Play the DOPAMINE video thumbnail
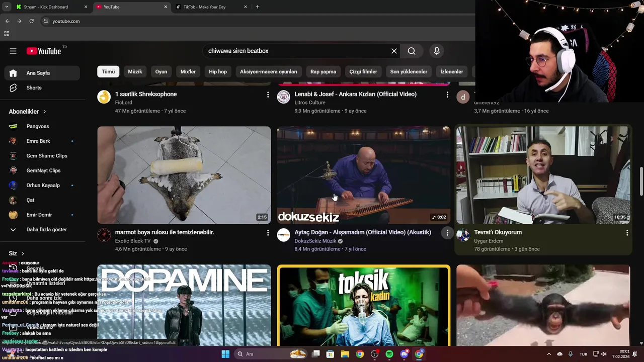 (x=184, y=305)
